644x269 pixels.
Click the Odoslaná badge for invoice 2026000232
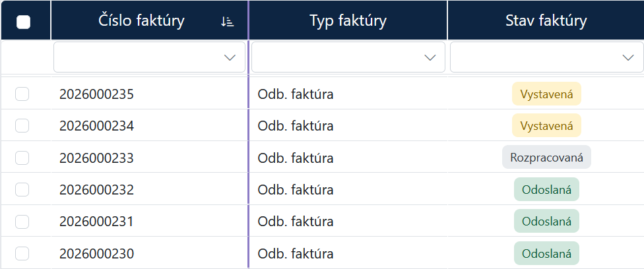point(546,189)
